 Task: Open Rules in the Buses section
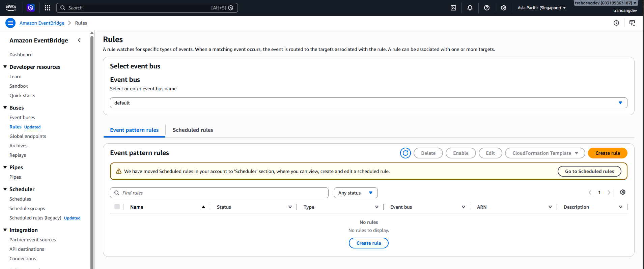click(16, 127)
